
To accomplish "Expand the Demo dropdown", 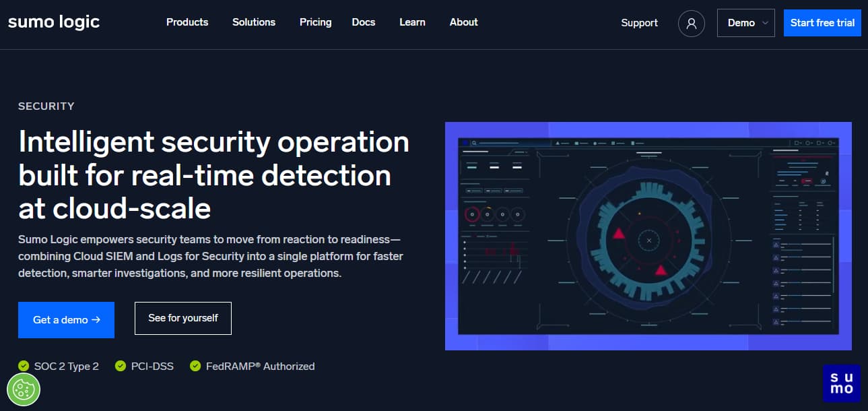I will pos(746,23).
